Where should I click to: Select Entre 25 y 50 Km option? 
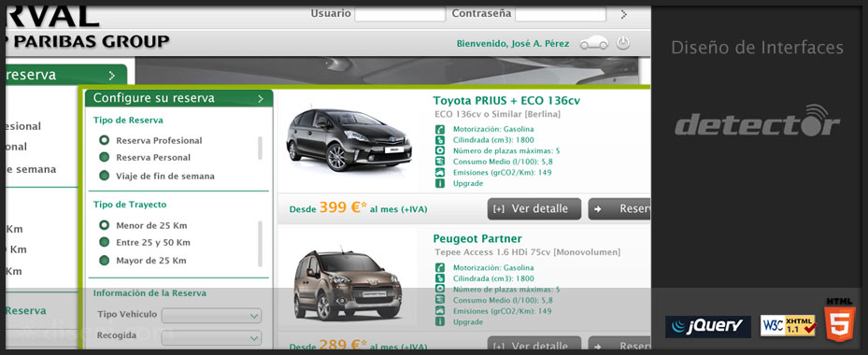(104, 242)
